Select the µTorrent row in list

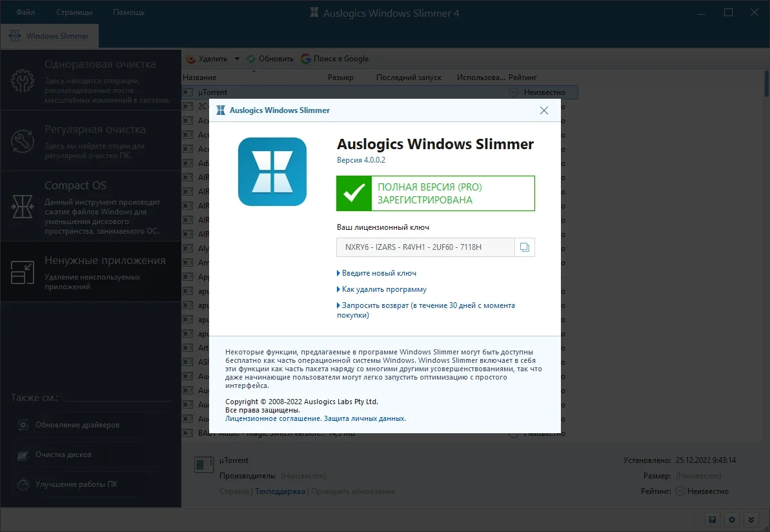[x=380, y=92]
